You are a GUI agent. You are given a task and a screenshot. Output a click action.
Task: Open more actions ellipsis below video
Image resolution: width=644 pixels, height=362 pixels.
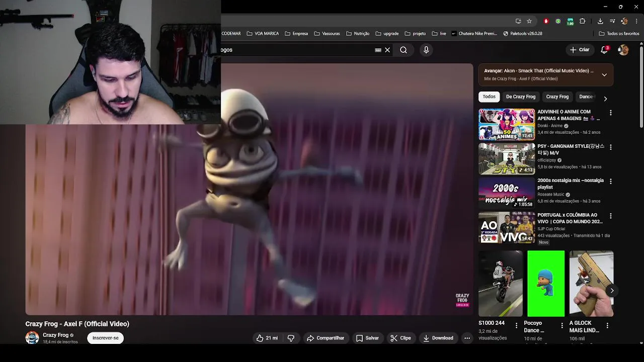[467, 338]
